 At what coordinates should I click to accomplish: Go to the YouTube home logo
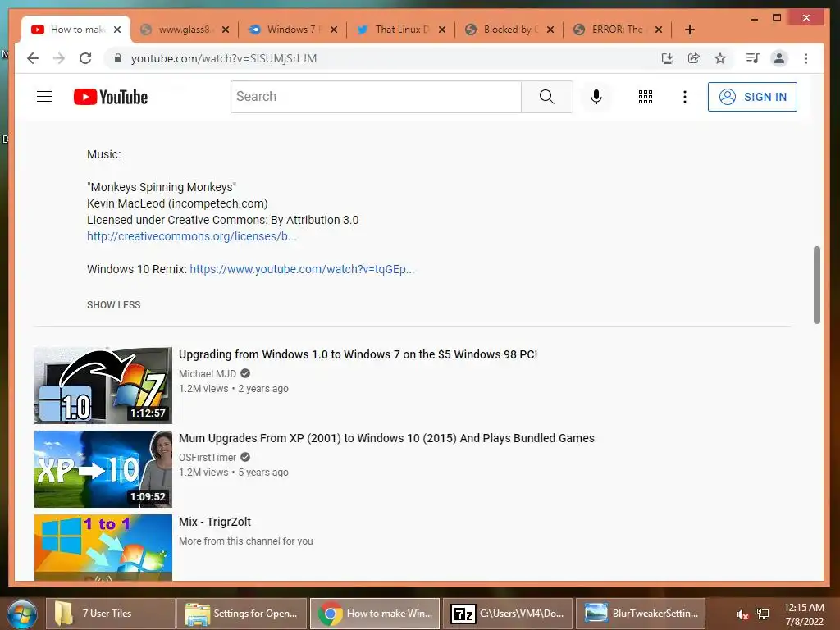click(111, 97)
